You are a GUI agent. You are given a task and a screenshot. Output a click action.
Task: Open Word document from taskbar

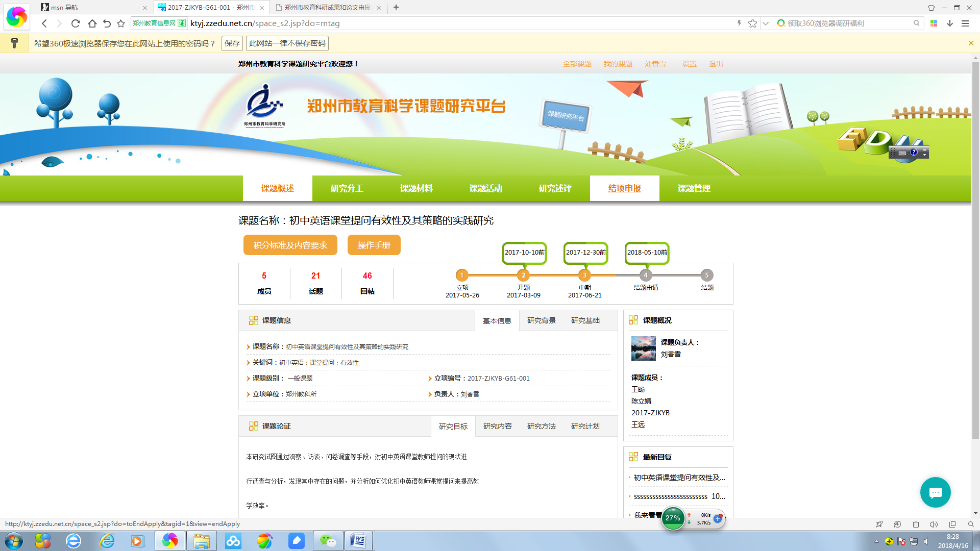pyautogui.click(x=359, y=541)
